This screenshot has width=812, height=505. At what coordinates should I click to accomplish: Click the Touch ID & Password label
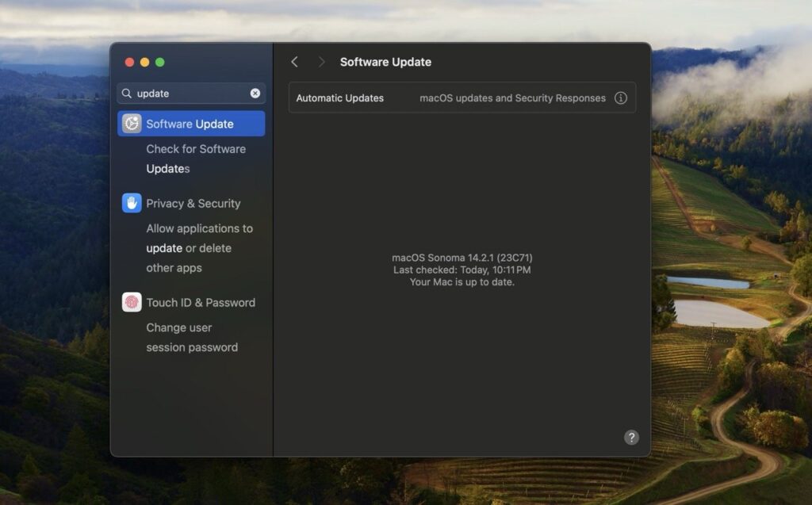200,303
